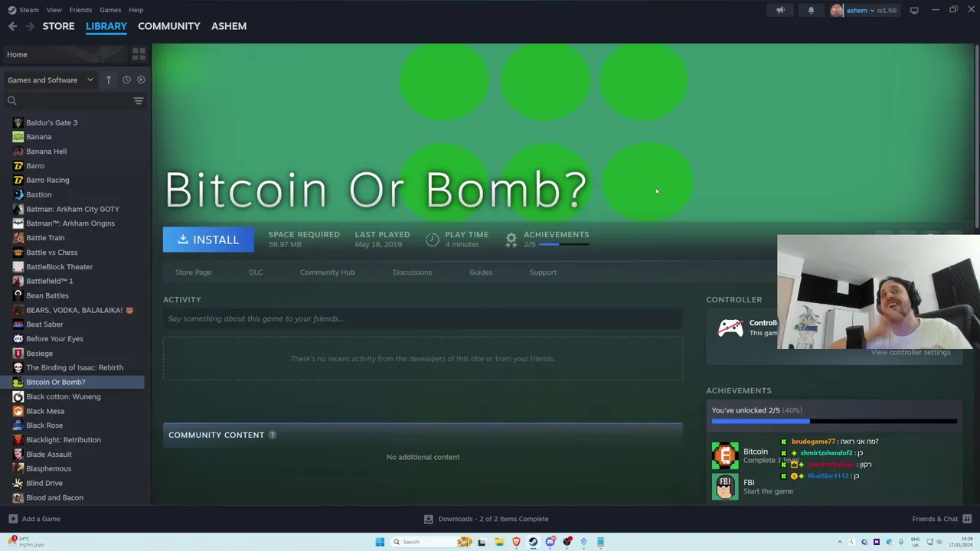Open the View menu
Image resolution: width=980 pixels, height=551 pixels.
coord(54,10)
